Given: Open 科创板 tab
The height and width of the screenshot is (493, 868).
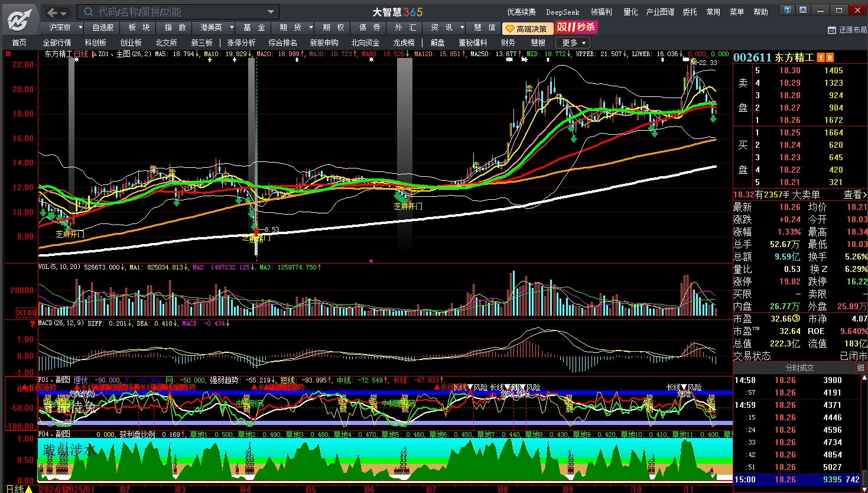Looking at the screenshot, I should point(95,43).
